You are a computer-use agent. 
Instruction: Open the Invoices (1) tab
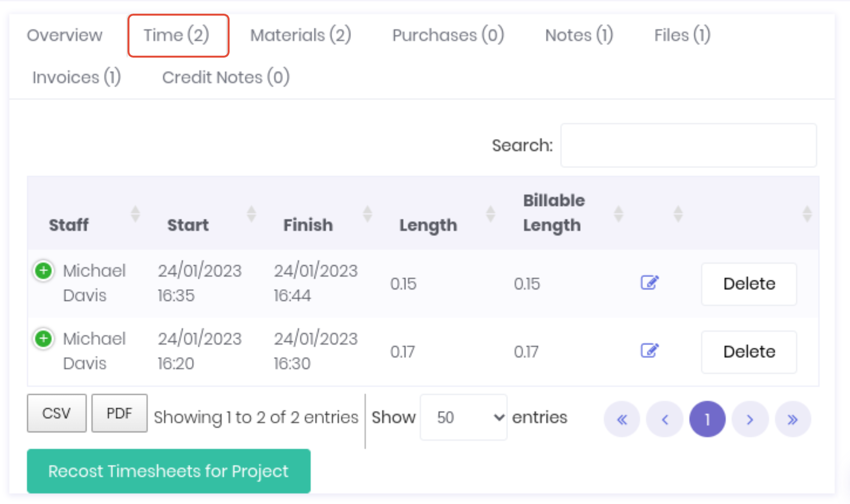click(77, 77)
